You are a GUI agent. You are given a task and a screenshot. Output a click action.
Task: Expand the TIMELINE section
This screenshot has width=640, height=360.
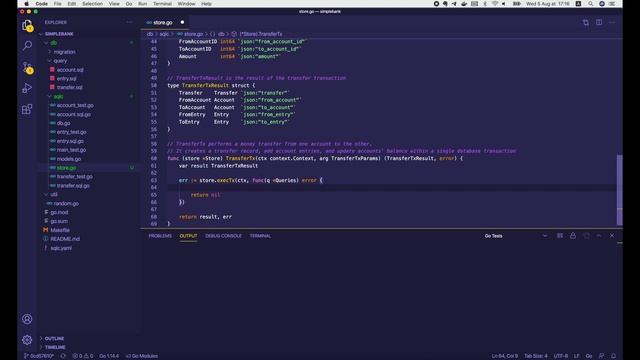click(x=88, y=347)
